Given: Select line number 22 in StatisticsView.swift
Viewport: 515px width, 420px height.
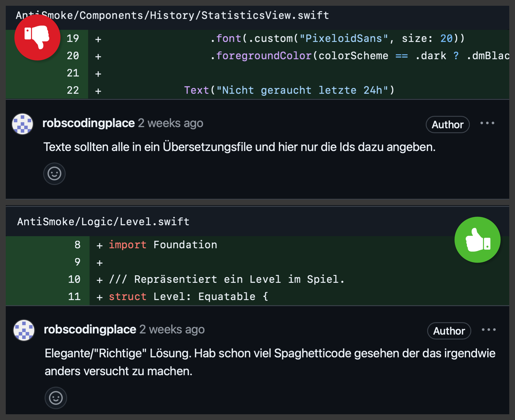Looking at the screenshot, I should (x=73, y=90).
